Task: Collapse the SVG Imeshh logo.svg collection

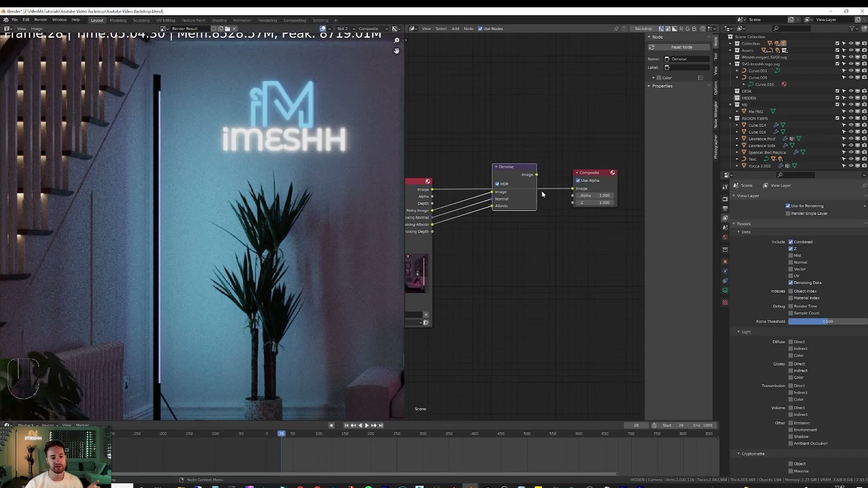Action: click(731, 64)
